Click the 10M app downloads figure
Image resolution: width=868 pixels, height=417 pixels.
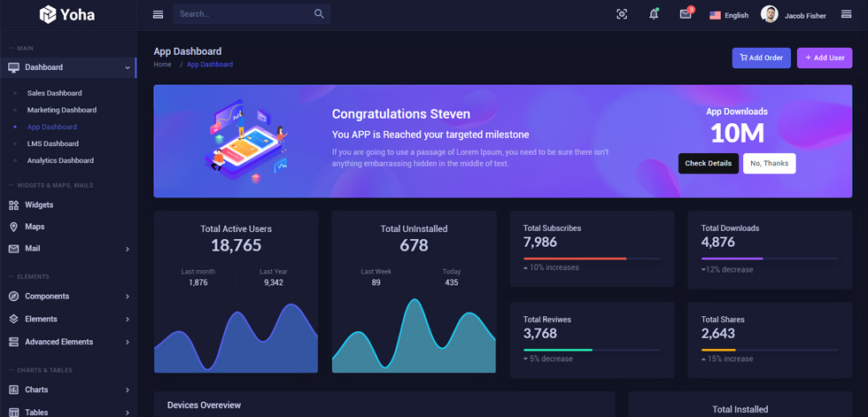click(737, 134)
